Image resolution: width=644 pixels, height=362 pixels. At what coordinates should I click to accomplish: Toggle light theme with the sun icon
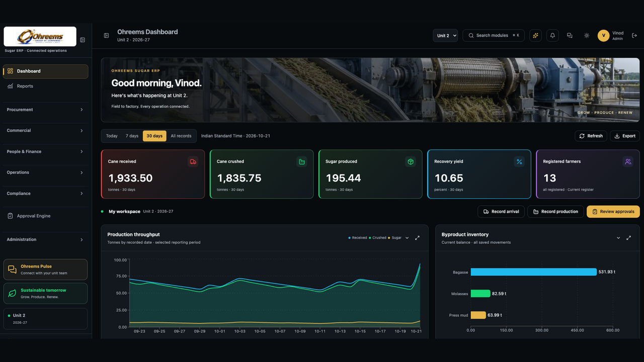pos(587,36)
